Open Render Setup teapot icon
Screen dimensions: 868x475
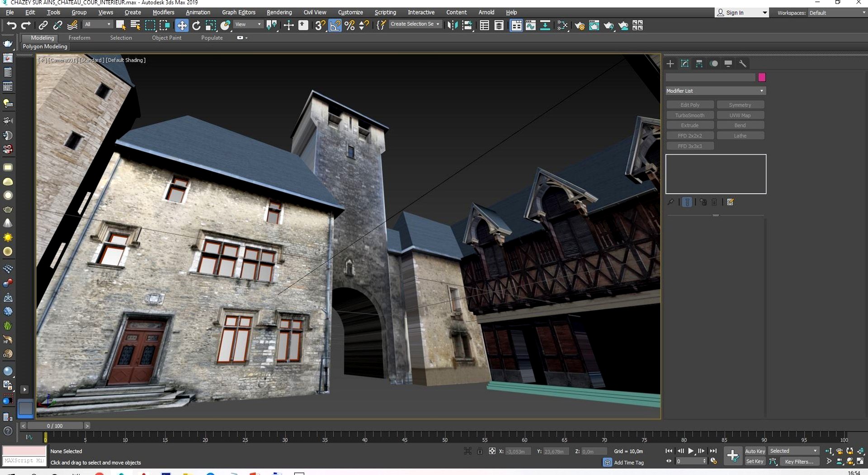(x=579, y=25)
